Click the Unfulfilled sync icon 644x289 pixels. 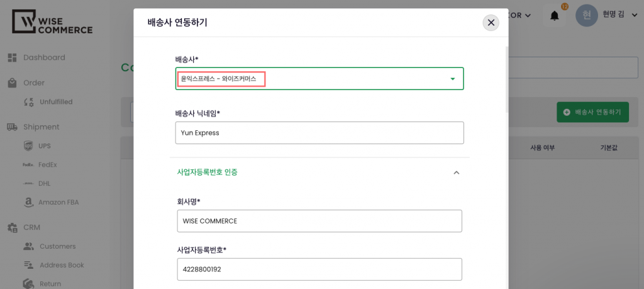point(28,102)
